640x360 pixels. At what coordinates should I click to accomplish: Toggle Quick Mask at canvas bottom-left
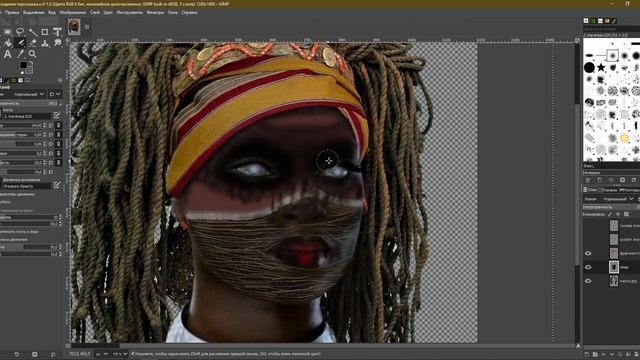[68, 346]
